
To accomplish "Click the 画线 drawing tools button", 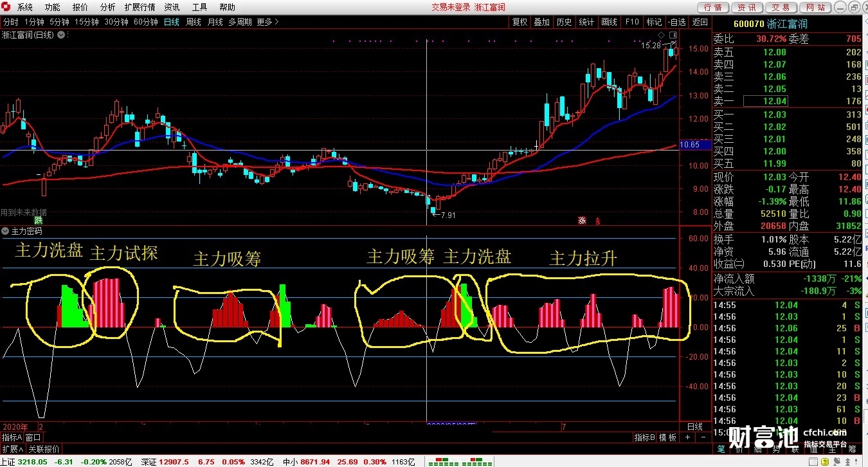I will click(x=609, y=22).
